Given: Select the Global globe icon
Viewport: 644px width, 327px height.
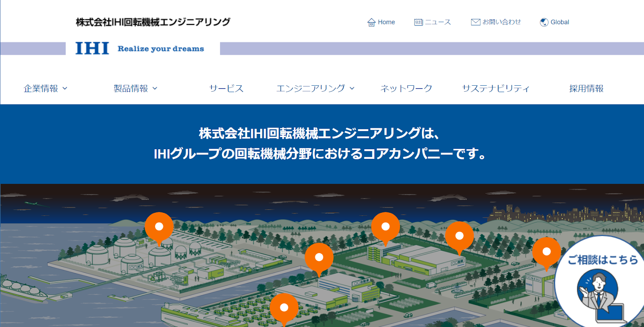Looking at the screenshot, I should 544,22.
